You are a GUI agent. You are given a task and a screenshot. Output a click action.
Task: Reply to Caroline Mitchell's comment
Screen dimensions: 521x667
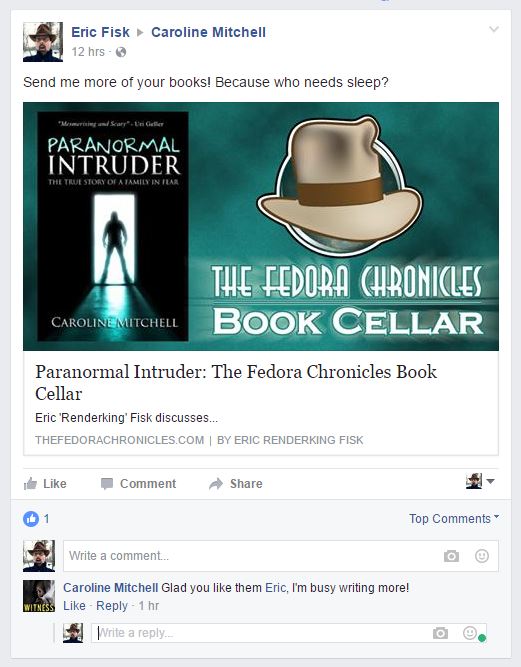tap(112, 606)
